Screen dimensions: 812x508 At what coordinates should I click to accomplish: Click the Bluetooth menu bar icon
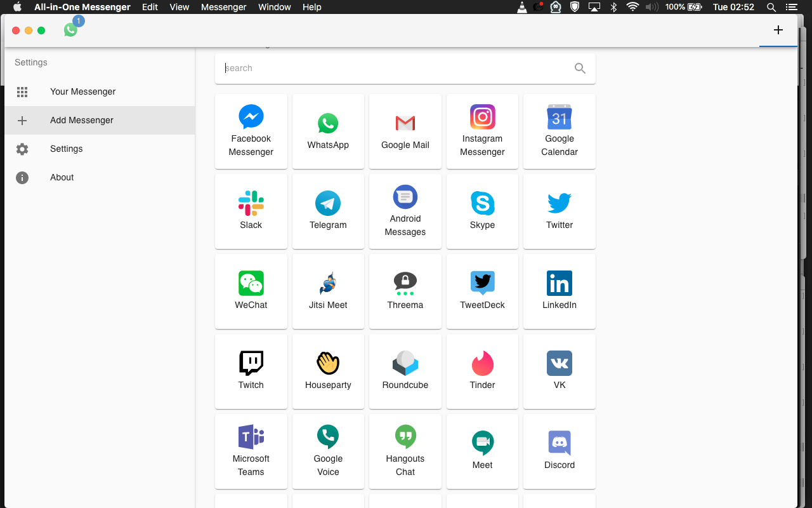613,7
